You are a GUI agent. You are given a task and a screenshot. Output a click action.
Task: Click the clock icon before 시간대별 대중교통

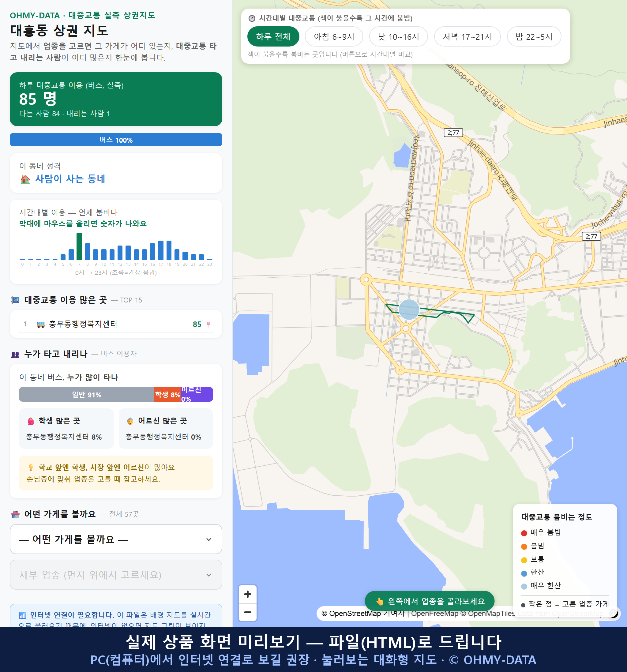252,18
